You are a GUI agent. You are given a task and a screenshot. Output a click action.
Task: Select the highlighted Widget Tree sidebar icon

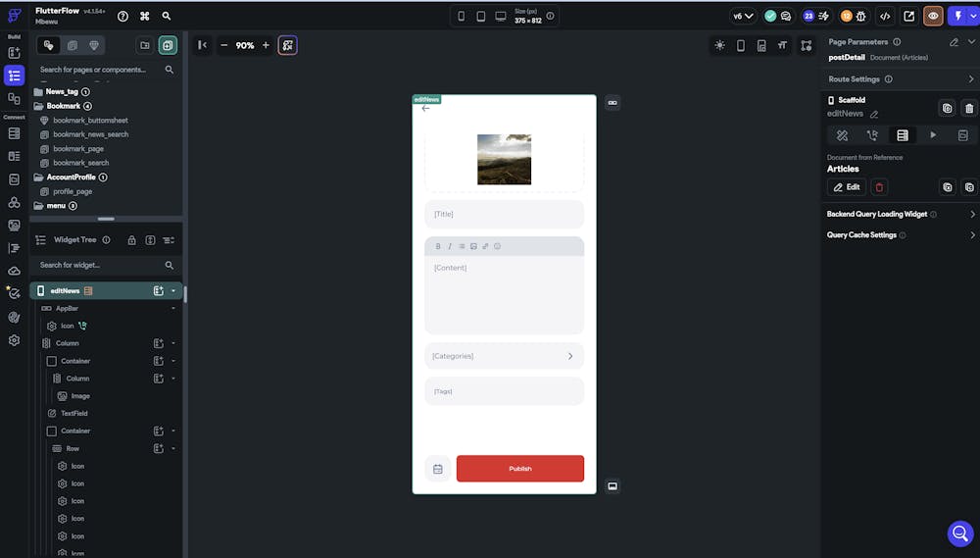(15, 76)
